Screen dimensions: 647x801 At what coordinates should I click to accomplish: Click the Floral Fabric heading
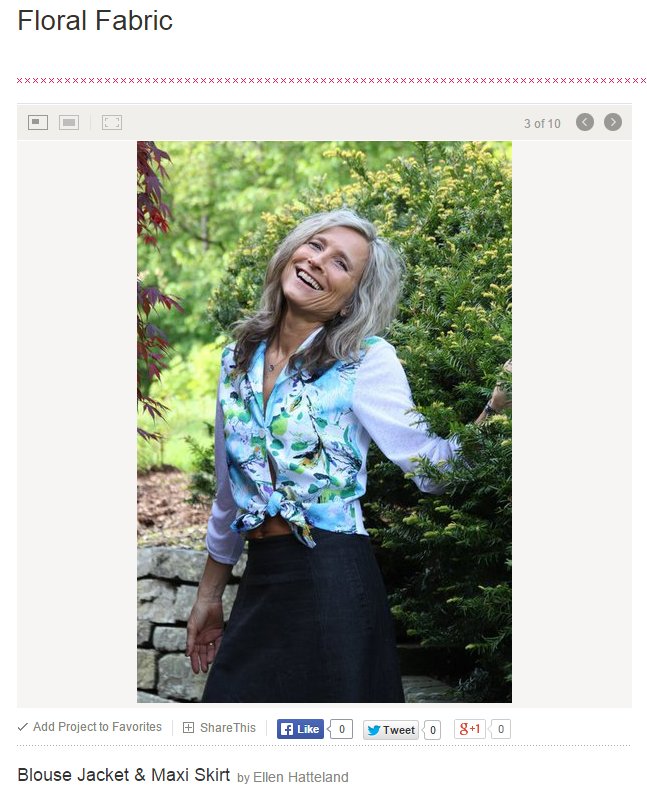pyautogui.click(x=95, y=21)
